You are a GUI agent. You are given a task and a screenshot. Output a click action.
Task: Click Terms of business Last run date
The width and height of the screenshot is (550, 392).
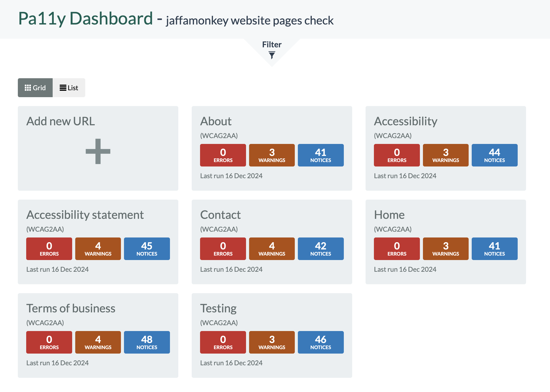tap(57, 363)
